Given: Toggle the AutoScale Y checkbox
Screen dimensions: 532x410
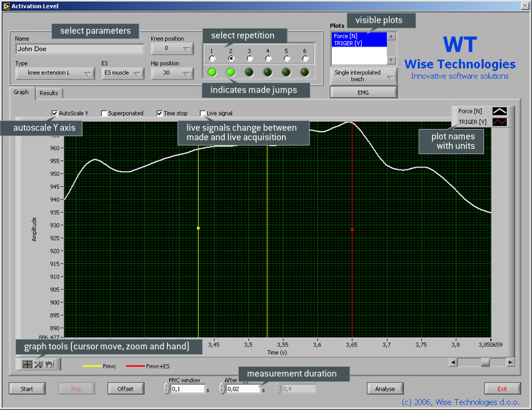Looking at the screenshot, I should tap(55, 113).
